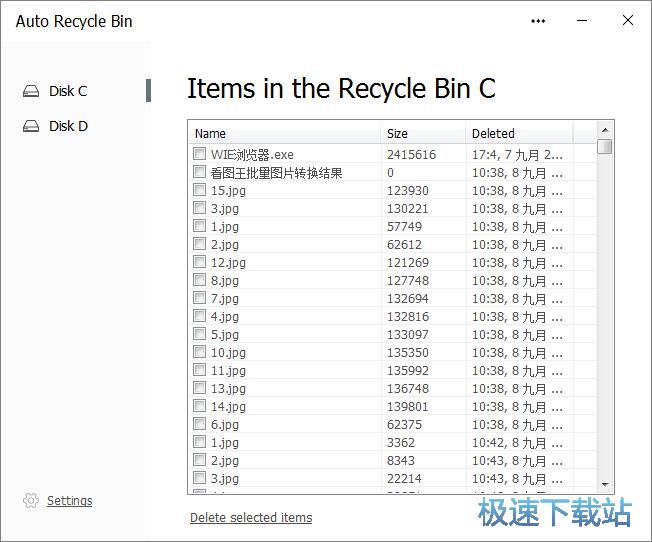The height and width of the screenshot is (542, 652).
Task: Minimize the Auto Recycle Bin window
Action: tap(582, 20)
